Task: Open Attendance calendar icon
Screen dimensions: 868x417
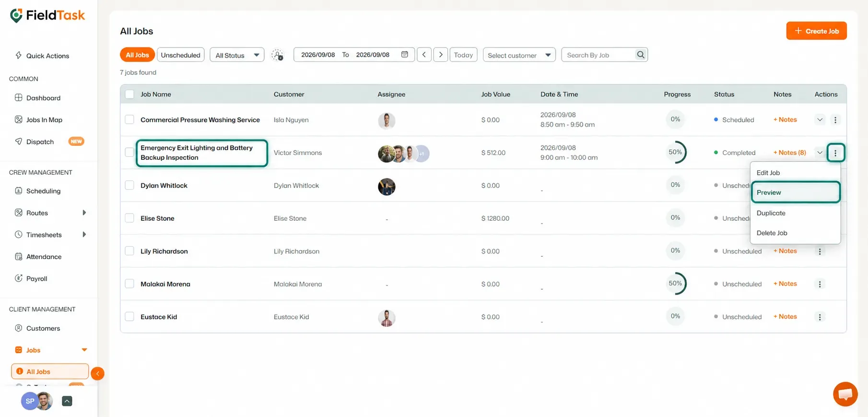Action: point(19,257)
